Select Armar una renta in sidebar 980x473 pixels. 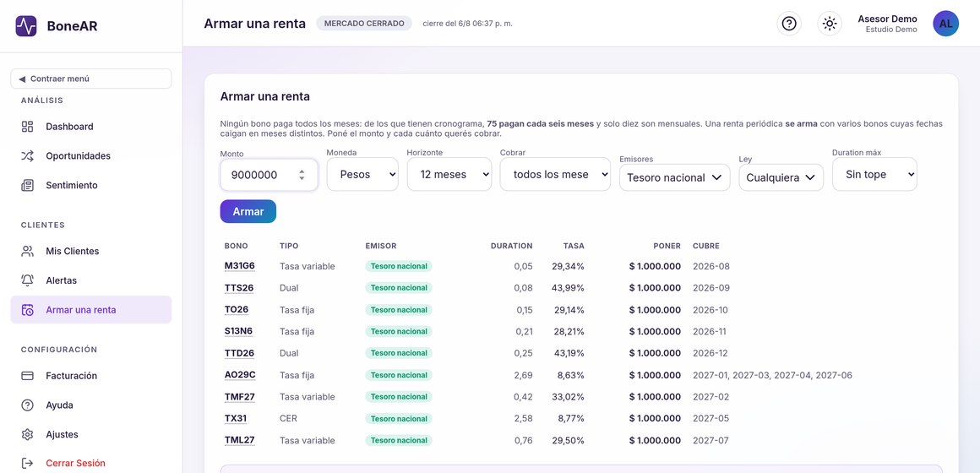click(x=91, y=310)
